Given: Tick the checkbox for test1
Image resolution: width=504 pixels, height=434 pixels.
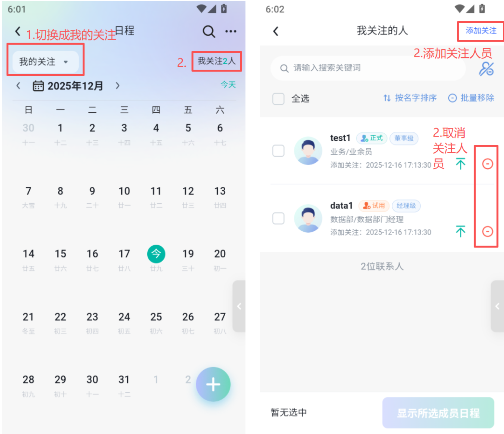Looking at the screenshot, I should click(x=278, y=151).
